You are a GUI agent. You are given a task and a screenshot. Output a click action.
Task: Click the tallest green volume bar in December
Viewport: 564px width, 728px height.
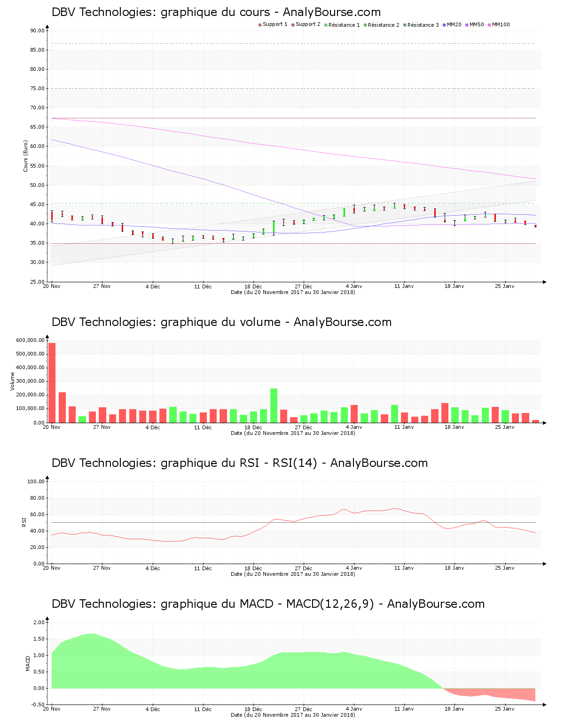tap(274, 406)
